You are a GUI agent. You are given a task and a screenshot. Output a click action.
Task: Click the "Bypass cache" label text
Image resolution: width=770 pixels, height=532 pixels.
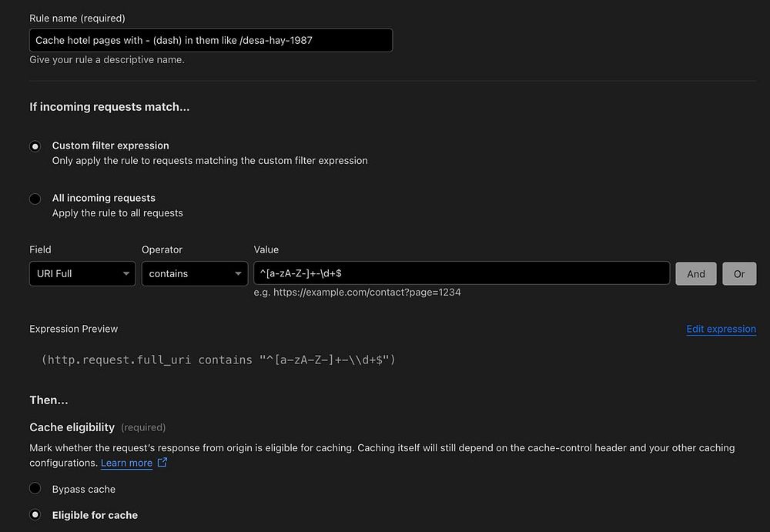coord(83,489)
